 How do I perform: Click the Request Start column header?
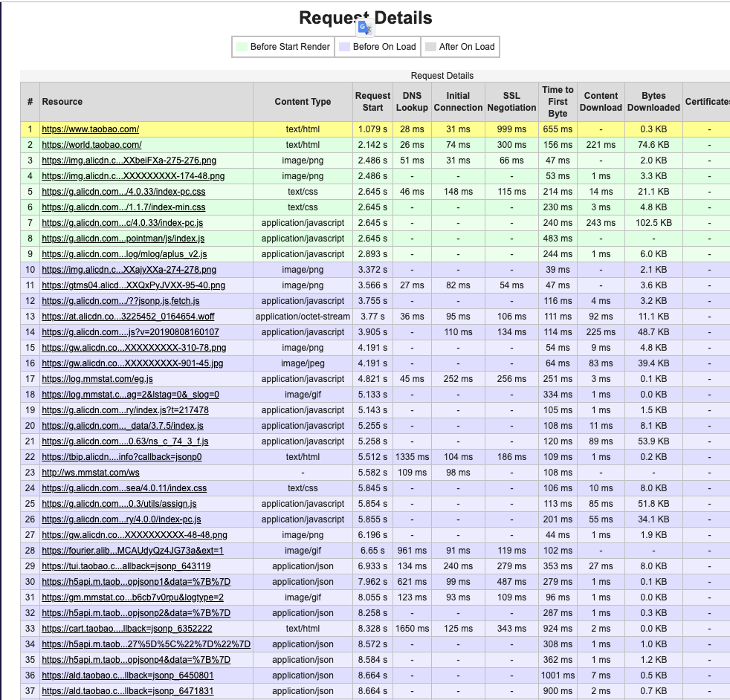click(372, 102)
